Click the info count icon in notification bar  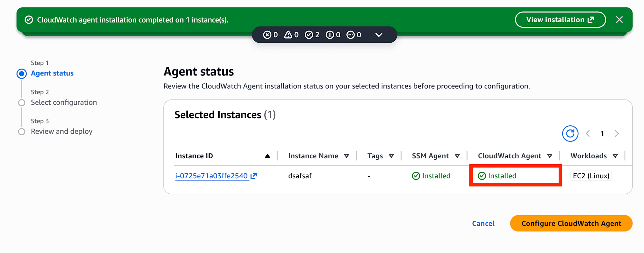pyautogui.click(x=333, y=35)
